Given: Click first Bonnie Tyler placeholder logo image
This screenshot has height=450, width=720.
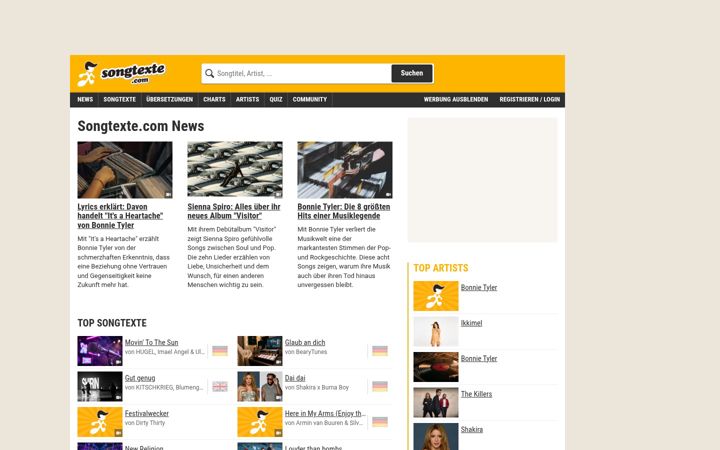Looking at the screenshot, I should (x=436, y=296).
